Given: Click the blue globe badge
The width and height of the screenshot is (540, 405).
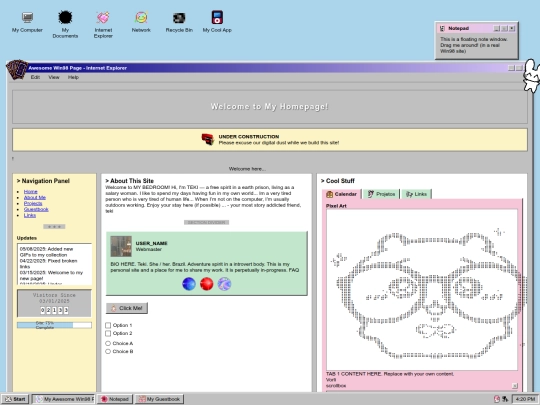Looking at the screenshot, I should 189,284.
